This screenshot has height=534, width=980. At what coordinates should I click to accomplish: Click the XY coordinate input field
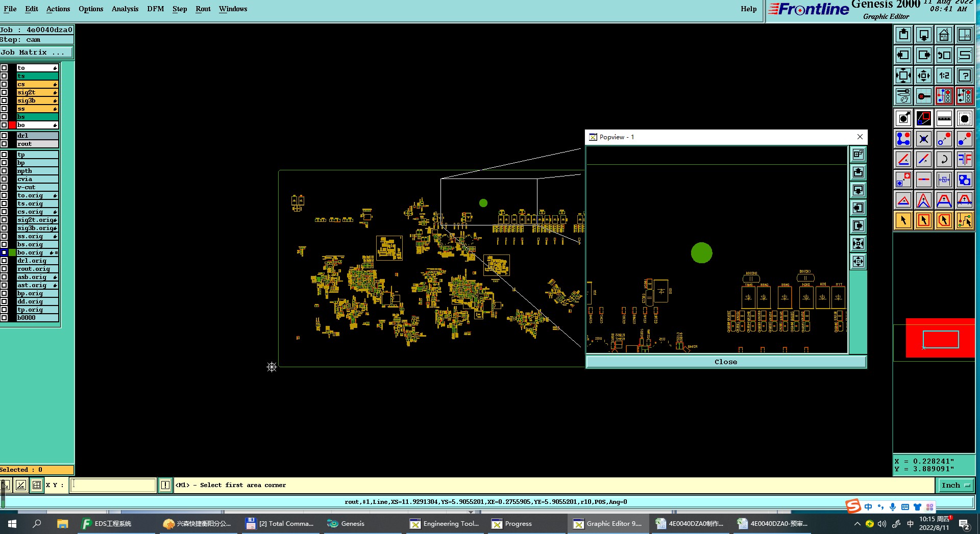[x=113, y=485]
